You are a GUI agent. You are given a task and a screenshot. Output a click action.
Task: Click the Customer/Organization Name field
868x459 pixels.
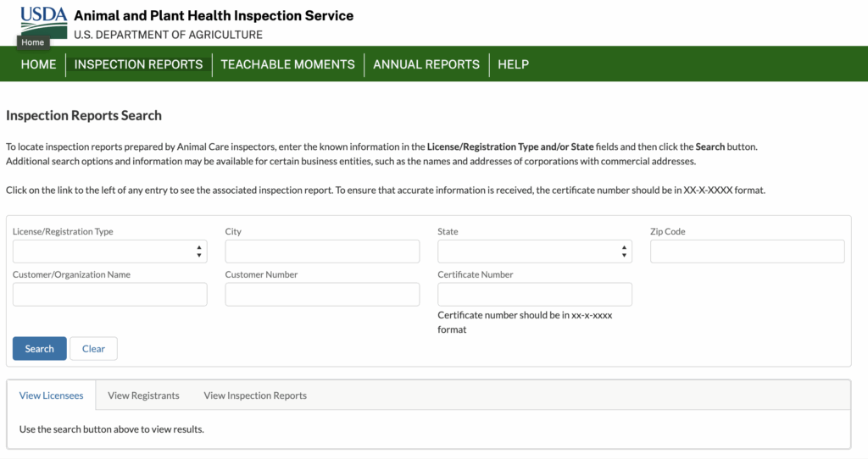(x=110, y=295)
